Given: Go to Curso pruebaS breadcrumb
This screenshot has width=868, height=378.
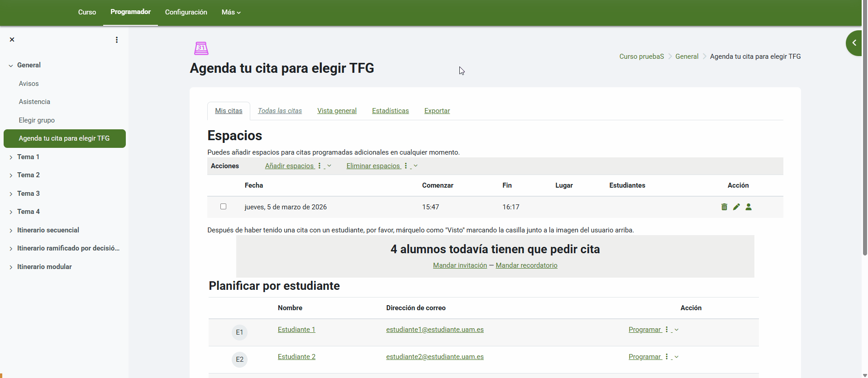Looking at the screenshot, I should [x=641, y=57].
